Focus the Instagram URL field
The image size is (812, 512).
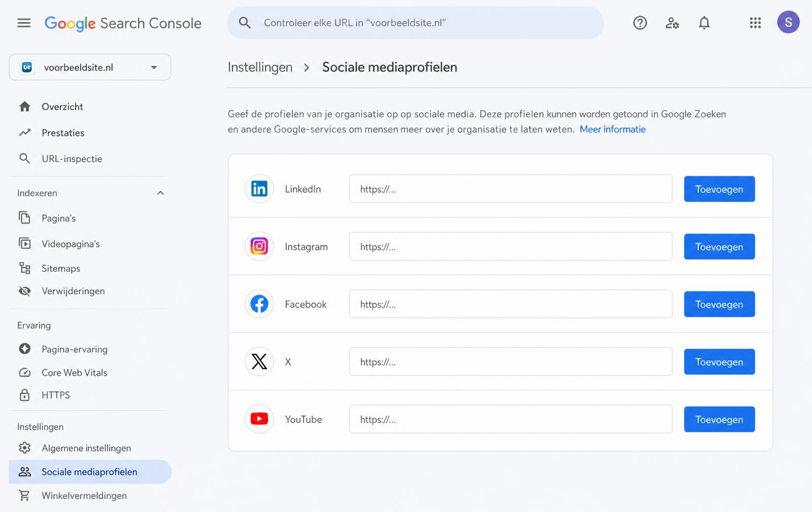coord(511,246)
